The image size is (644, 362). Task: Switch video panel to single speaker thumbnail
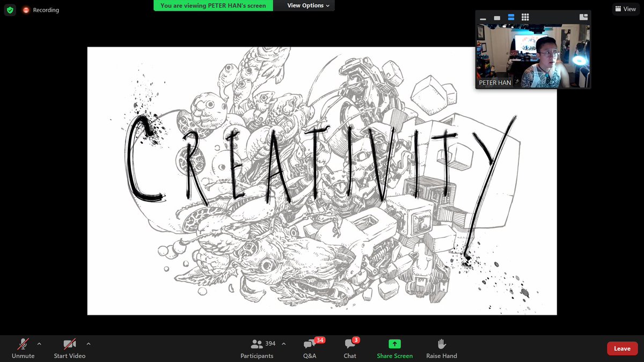point(497,18)
